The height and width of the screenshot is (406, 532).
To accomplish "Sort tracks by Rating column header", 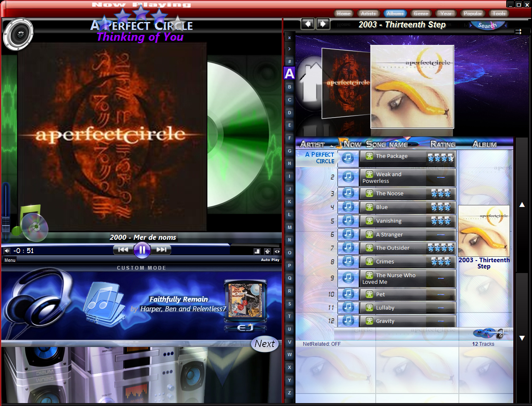I will [443, 144].
